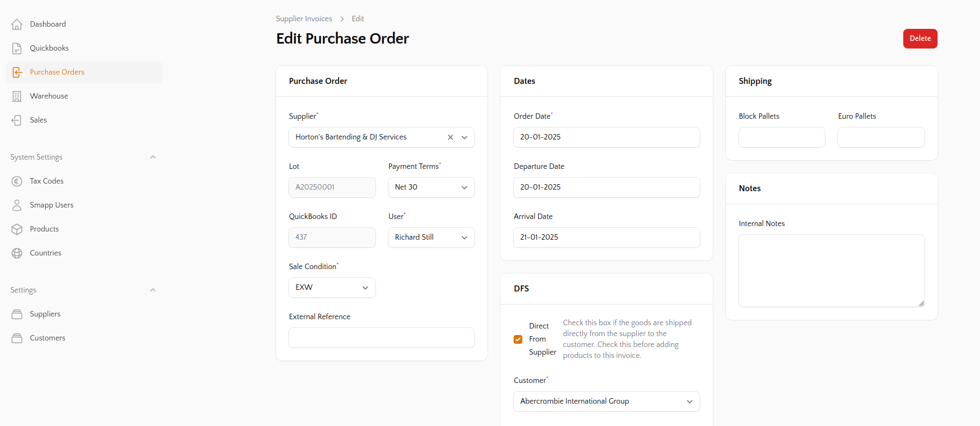980x426 pixels.
Task: Open the User dropdown showing Richard Still
Action: pos(431,238)
